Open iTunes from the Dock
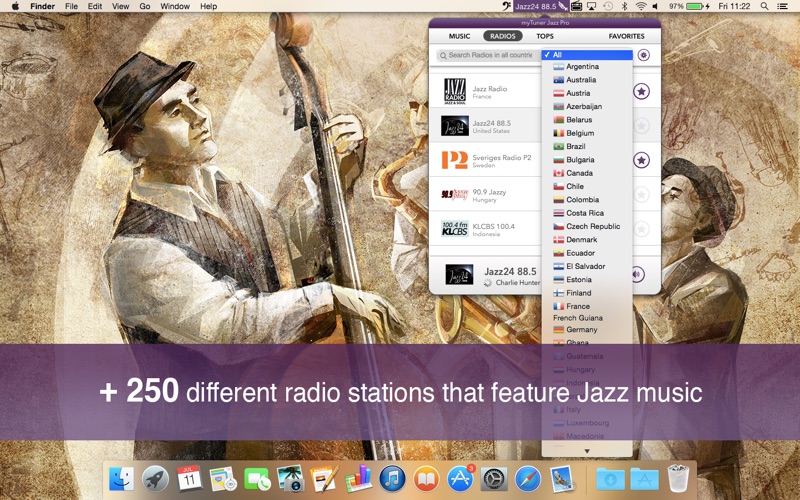The width and height of the screenshot is (800, 500). coord(392,479)
